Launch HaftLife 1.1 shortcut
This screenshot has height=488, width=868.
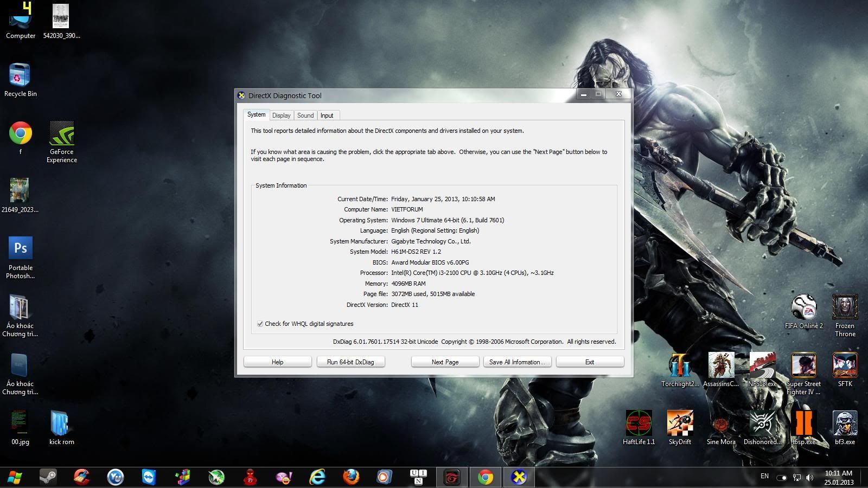tap(639, 428)
